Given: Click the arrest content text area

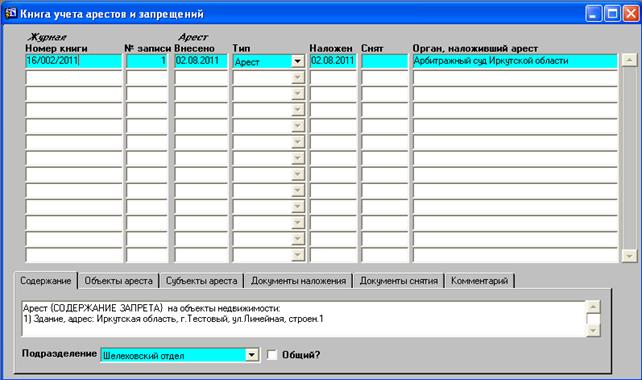Looking at the screenshot, I should [304, 319].
